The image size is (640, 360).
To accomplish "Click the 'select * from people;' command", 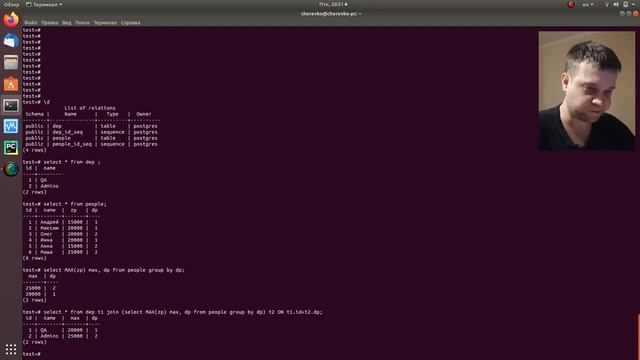I will (x=64, y=204).
